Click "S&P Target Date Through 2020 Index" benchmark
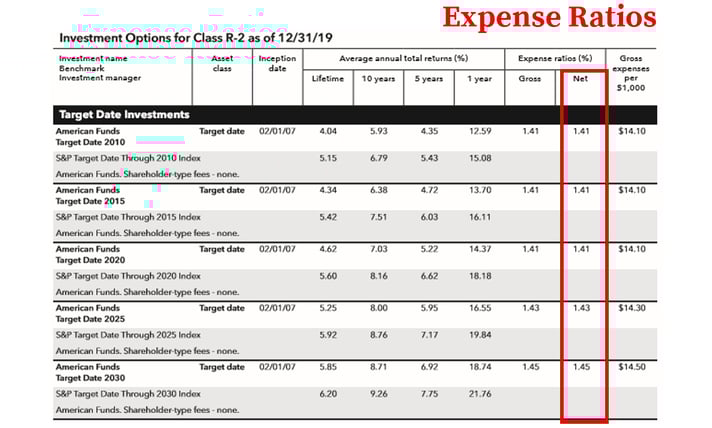This screenshot has width=712, height=428. (128, 276)
